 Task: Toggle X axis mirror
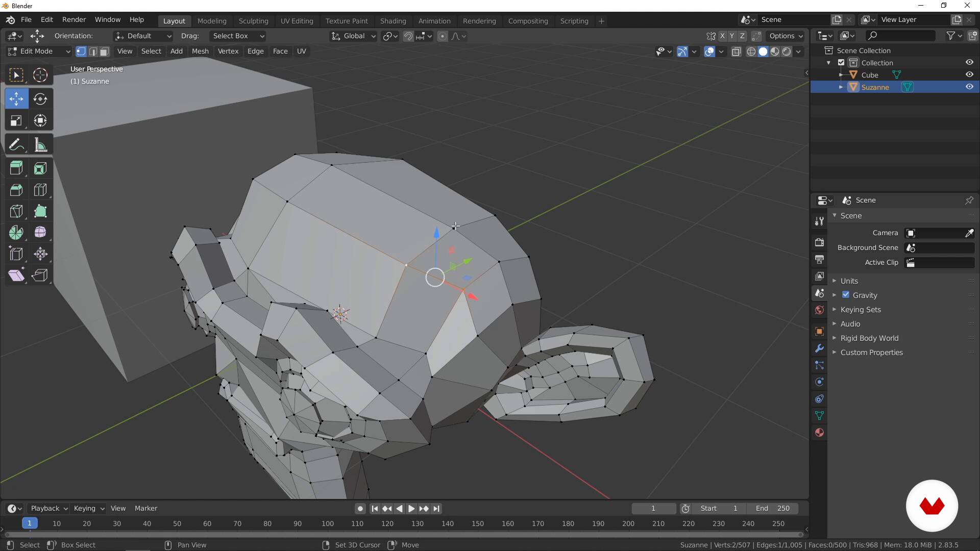[722, 36]
